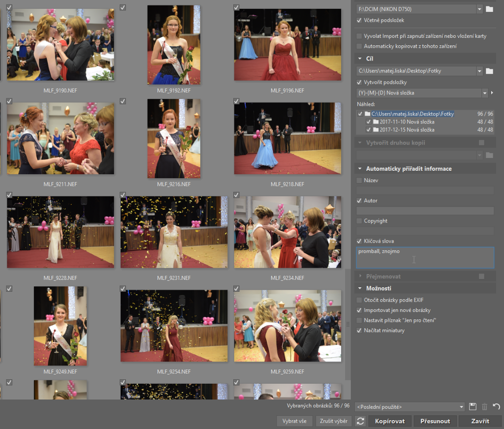Toggle Načítat miniatury checkbox

359,330
